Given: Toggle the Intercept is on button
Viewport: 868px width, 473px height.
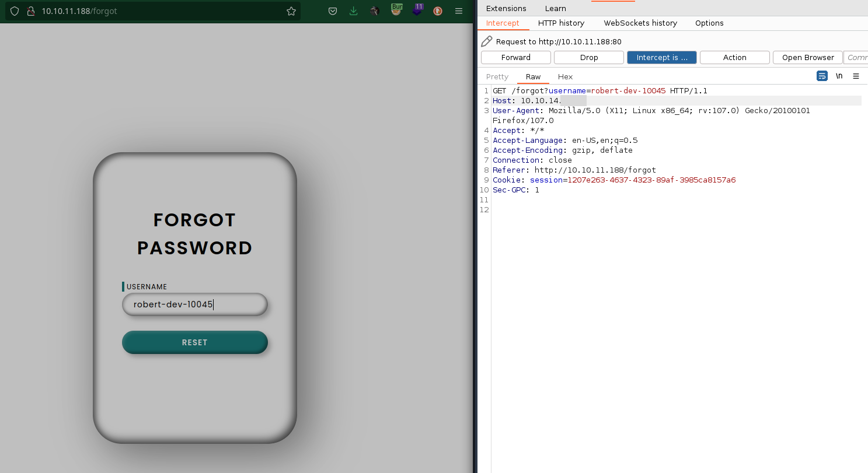Looking at the screenshot, I should coord(662,57).
